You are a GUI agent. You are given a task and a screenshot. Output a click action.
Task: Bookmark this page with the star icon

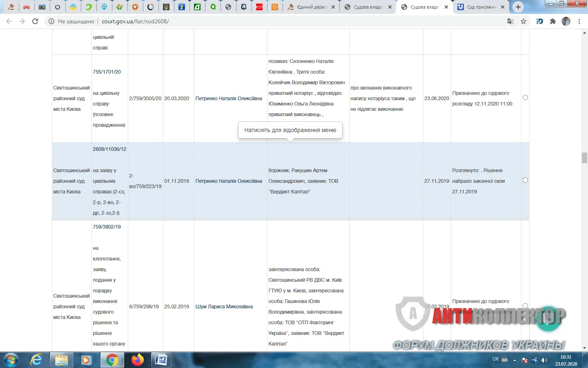coord(523,21)
